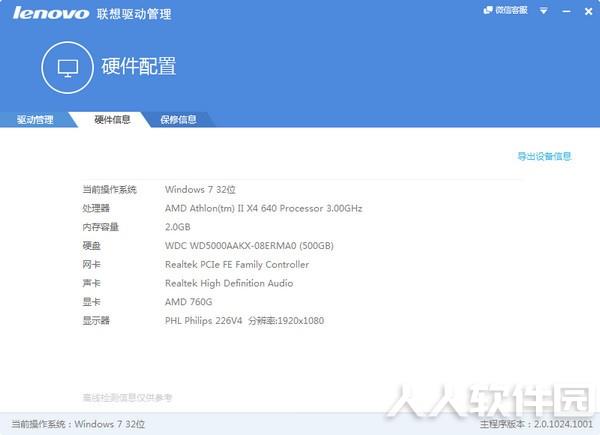Click the 分辨率:1920x1080 resolution text

point(286,321)
